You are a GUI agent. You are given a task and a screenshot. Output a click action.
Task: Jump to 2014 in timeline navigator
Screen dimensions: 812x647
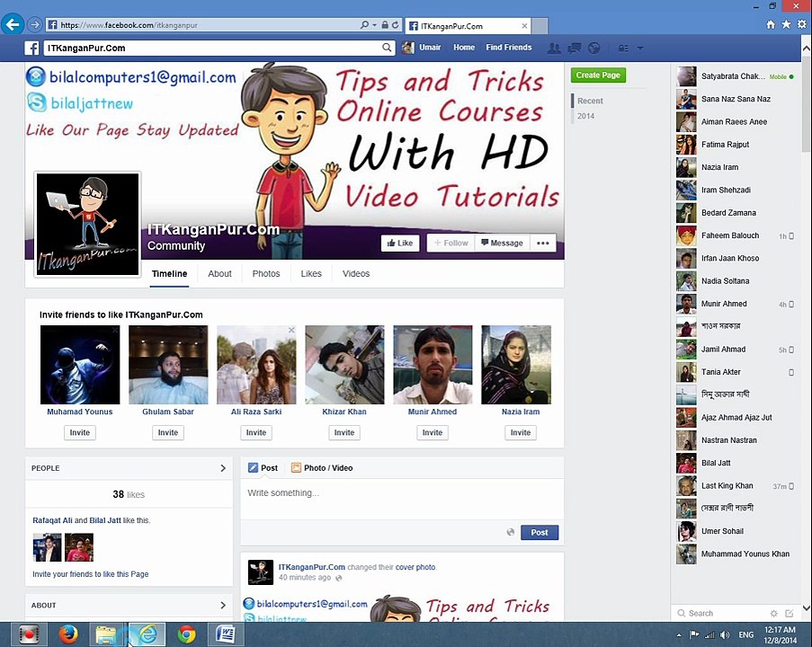coord(585,116)
